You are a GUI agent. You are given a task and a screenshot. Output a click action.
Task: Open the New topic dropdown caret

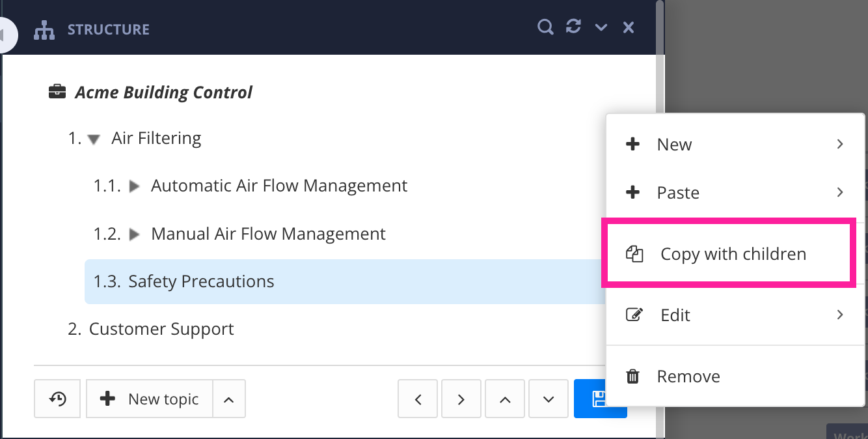coord(229,399)
